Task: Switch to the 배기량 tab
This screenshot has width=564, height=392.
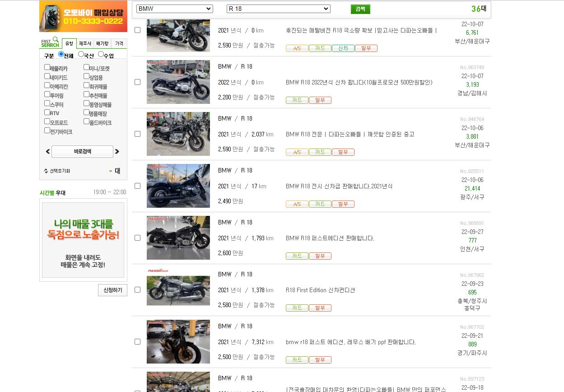Action: (x=102, y=43)
